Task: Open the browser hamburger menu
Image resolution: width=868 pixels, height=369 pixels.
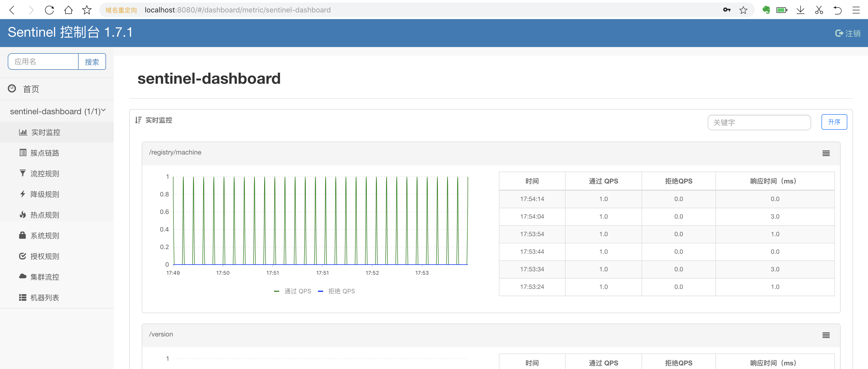Action: point(856,10)
